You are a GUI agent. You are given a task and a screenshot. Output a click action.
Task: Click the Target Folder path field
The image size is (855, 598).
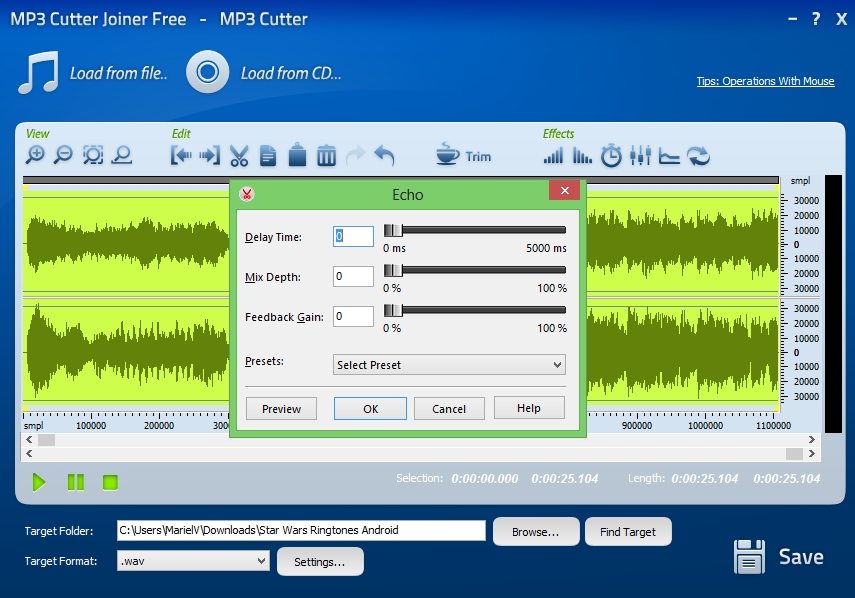(x=301, y=530)
